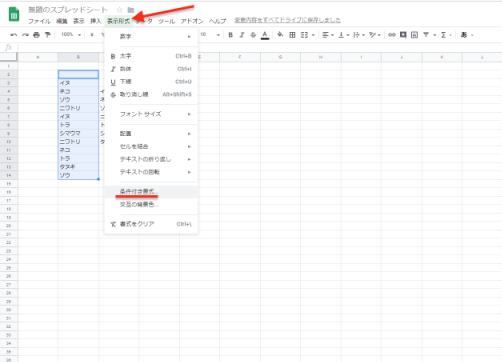502x362 pixels.
Task: Open the vertical align toolbar dropdown
Action: tap(344, 35)
